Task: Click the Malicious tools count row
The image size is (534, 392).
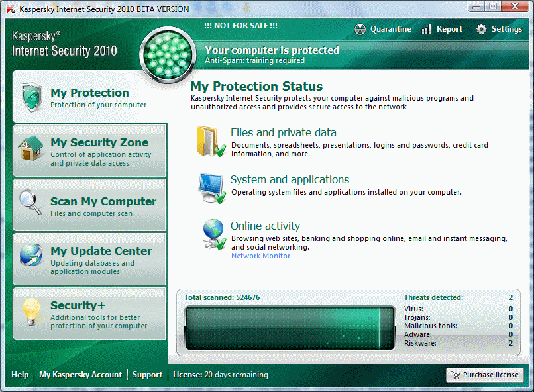Action: coord(458,326)
